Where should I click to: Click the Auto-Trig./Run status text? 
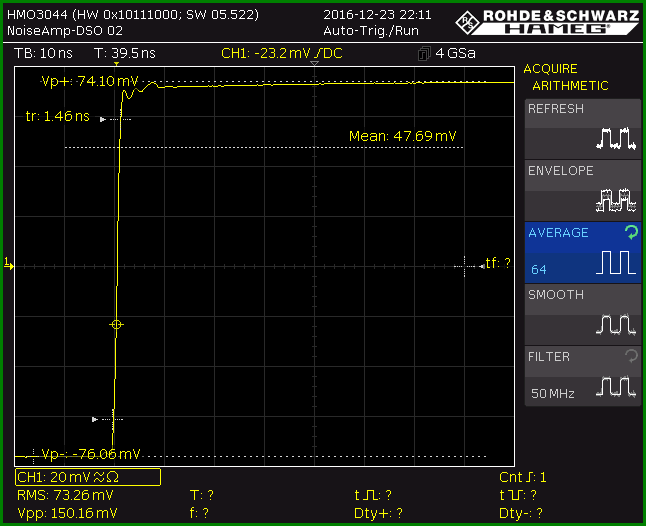pyautogui.click(x=371, y=30)
